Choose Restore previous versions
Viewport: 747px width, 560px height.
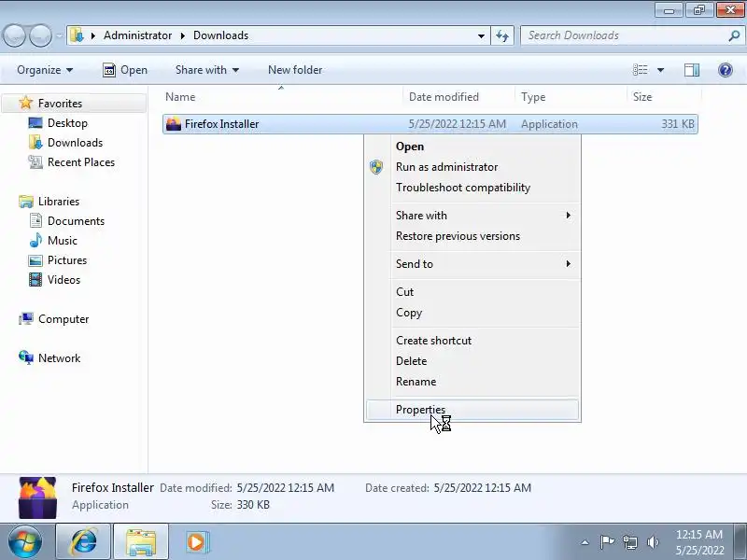tap(472, 236)
